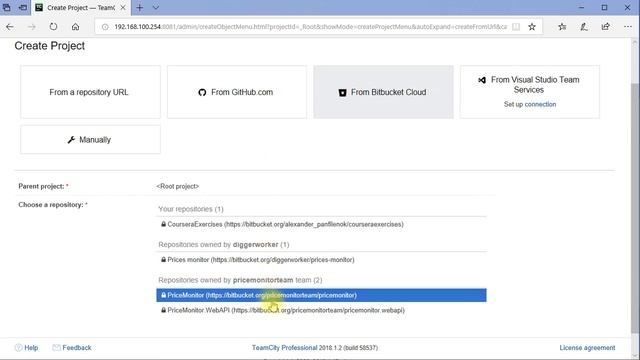Select the PriceMonitor.WebAPI repository
640x360 pixels.
[x=321, y=310]
